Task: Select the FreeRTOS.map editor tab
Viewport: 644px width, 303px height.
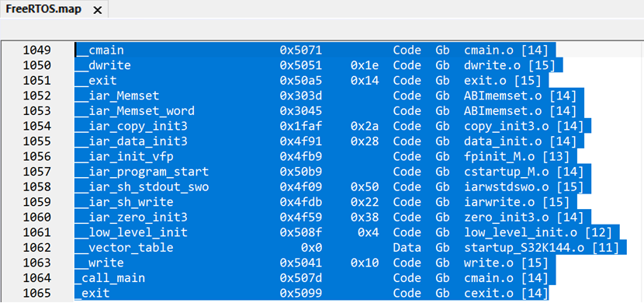Action: (x=54, y=9)
